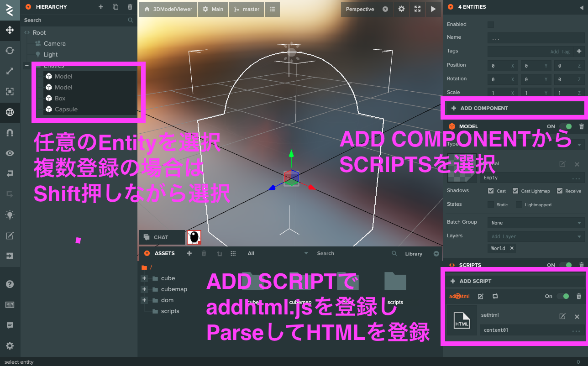This screenshot has width=588, height=366.
Task: Open the feedback speech bubble icon
Action: click(x=10, y=325)
